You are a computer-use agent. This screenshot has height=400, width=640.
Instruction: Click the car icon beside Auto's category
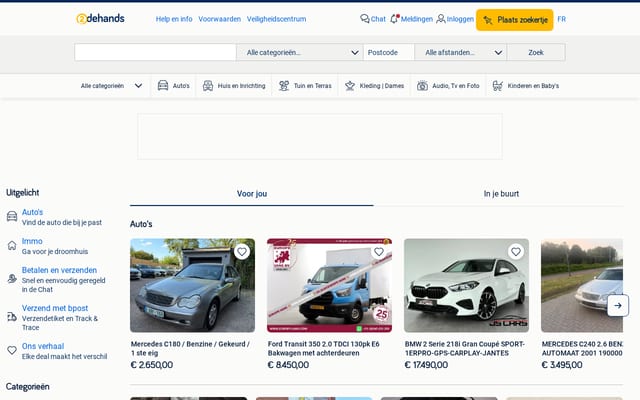pyautogui.click(x=163, y=86)
